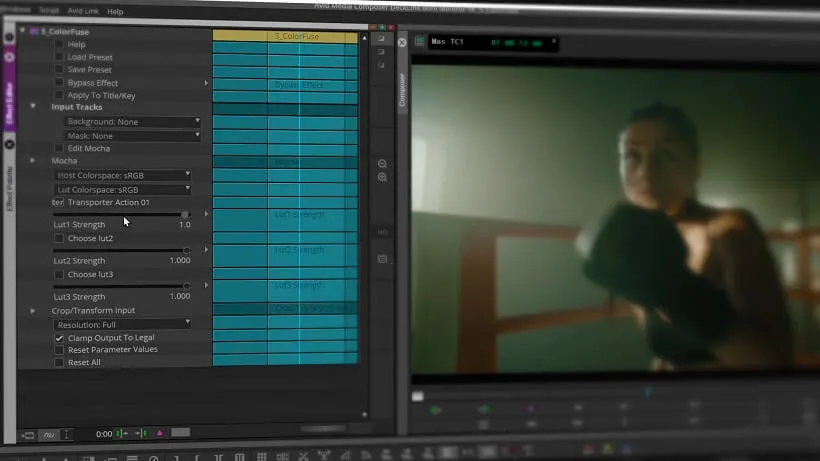Click Reset All option
Screen dimensions: 820x461
coord(84,362)
